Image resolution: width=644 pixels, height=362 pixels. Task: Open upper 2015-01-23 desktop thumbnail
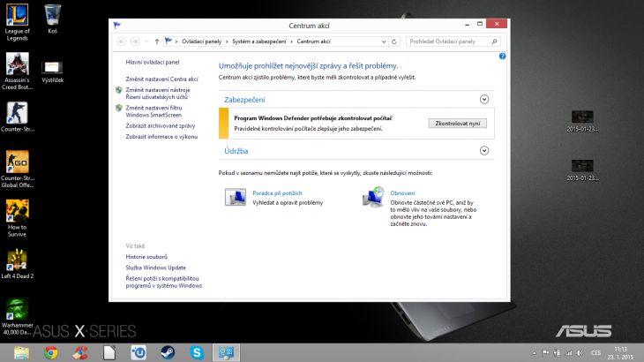pyautogui.click(x=582, y=121)
